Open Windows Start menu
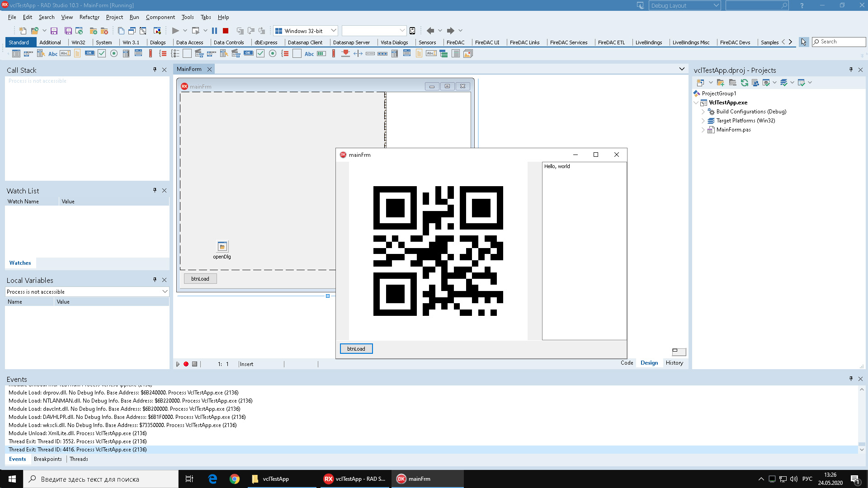This screenshot has height=488, width=868. [12, 479]
